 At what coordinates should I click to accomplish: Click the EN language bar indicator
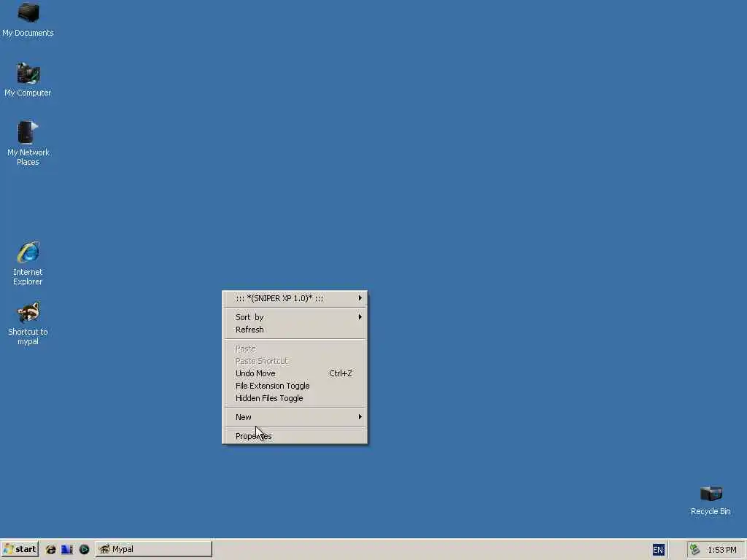tap(658, 550)
